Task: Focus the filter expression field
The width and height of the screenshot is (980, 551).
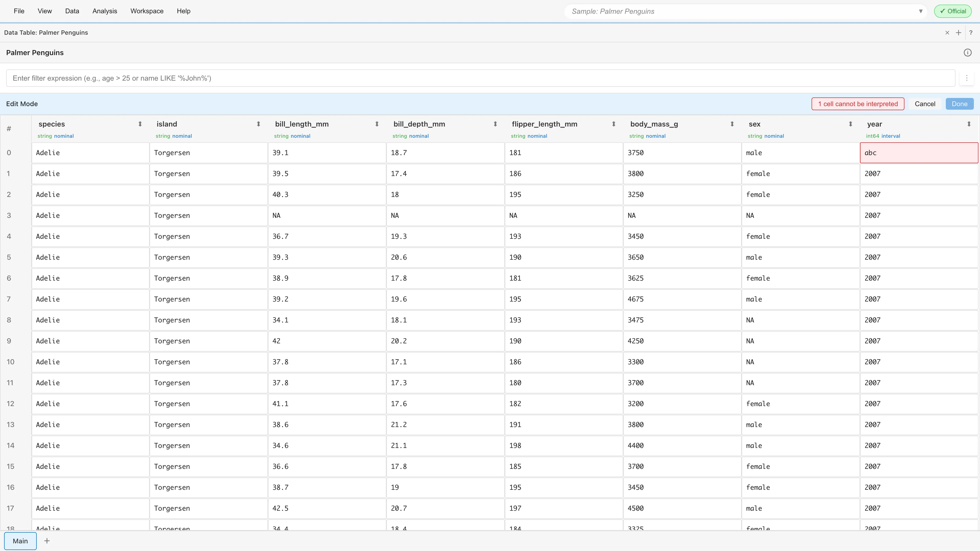Action: (481, 78)
